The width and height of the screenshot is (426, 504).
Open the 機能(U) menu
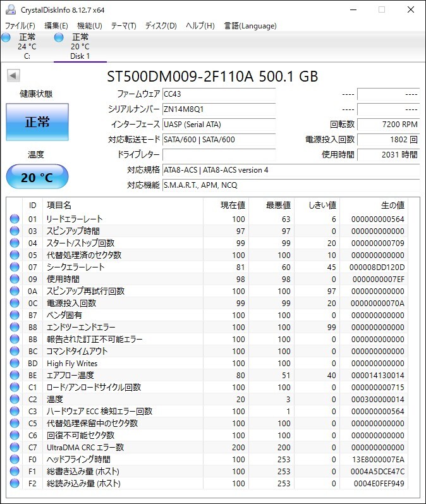tap(90, 26)
